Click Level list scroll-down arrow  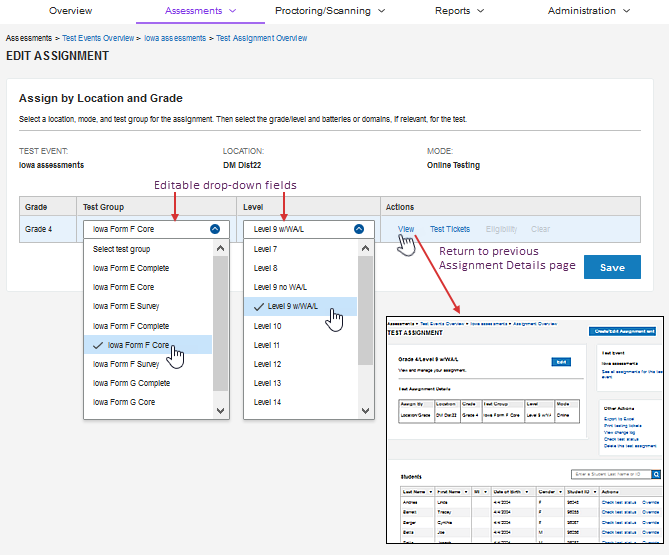pos(366,411)
